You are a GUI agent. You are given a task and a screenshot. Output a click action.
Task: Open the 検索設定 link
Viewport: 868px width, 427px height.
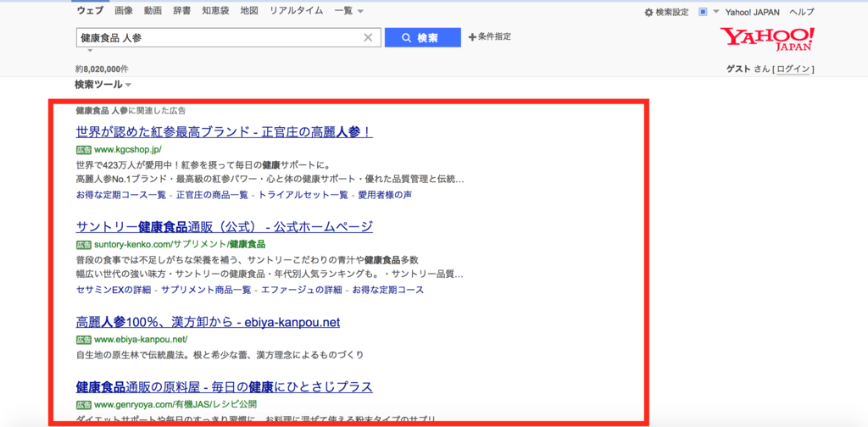click(672, 12)
